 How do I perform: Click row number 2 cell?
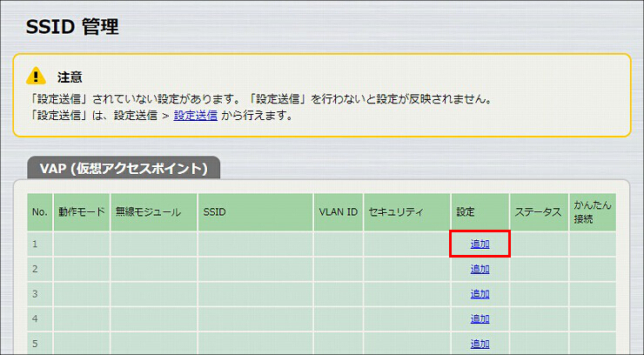(40, 269)
